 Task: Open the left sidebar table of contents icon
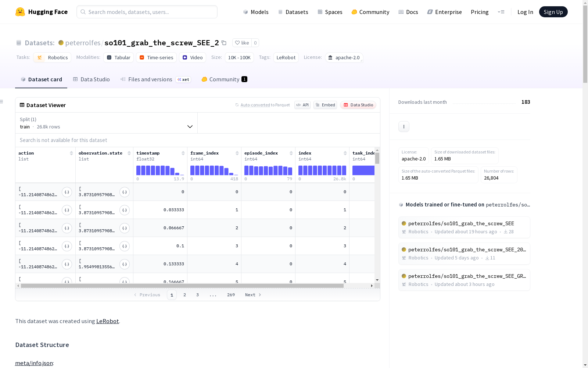[2, 102]
